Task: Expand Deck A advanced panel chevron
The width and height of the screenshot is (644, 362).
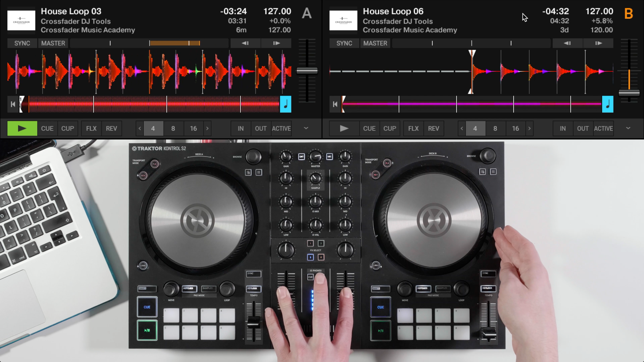Action: pyautogui.click(x=306, y=128)
